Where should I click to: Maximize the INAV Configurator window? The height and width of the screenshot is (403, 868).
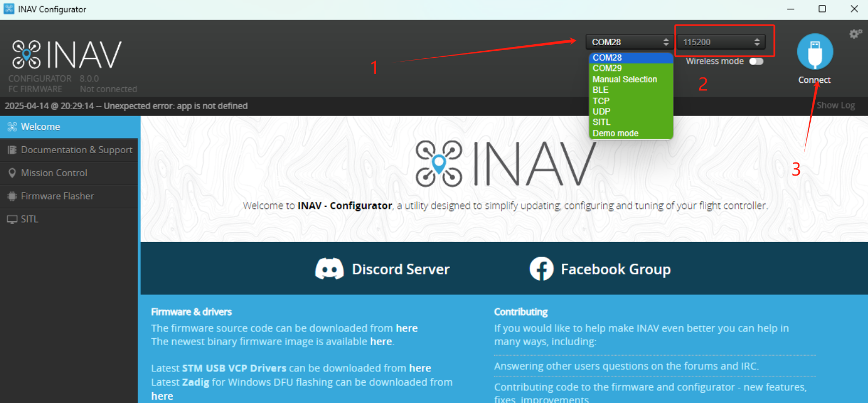click(822, 9)
